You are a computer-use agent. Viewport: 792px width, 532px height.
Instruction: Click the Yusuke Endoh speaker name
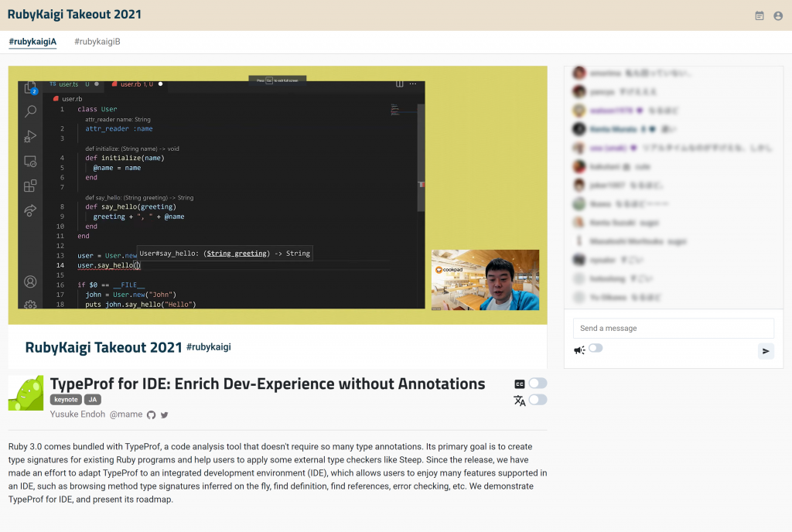(77, 414)
